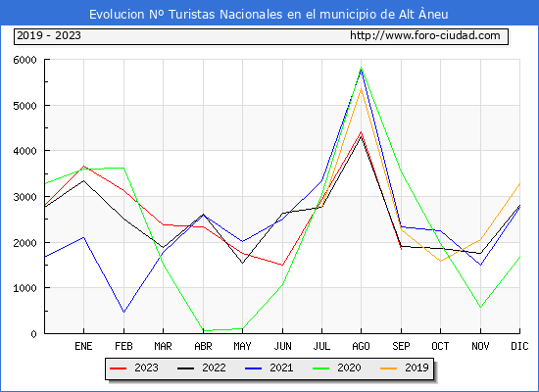This screenshot has width=539, height=392.
Task: Click the 'DIC' month axis label
Action: point(519,346)
